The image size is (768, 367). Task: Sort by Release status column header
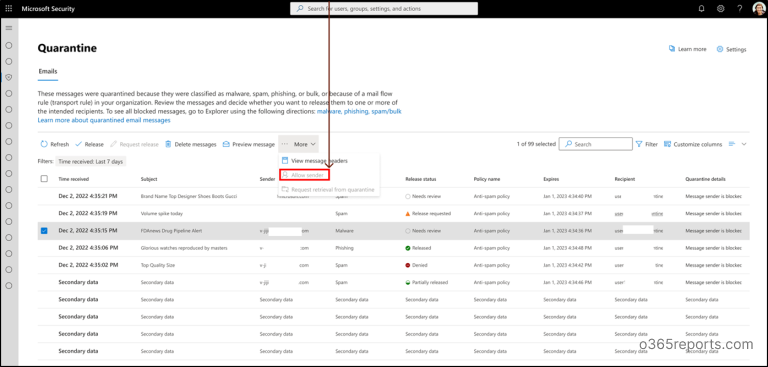pyautogui.click(x=421, y=179)
